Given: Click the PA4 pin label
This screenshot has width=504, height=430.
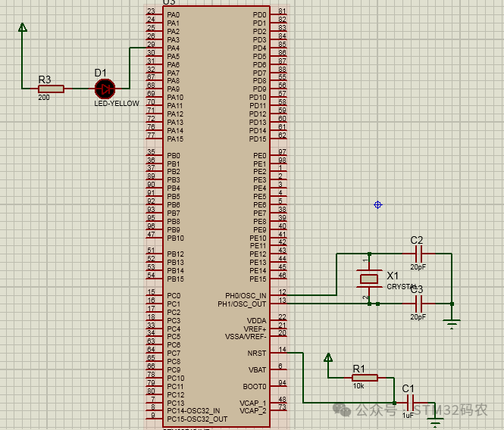Looking at the screenshot, I should tap(174, 48).
